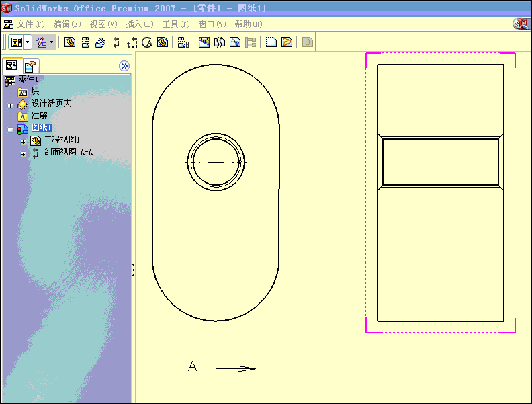This screenshot has width=532, height=404.
Task: Select the Auxiliary View tool
Action: tap(101, 42)
